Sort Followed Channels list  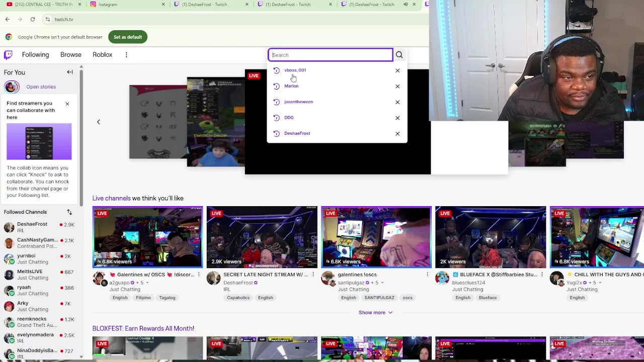click(x=69, y=212)
